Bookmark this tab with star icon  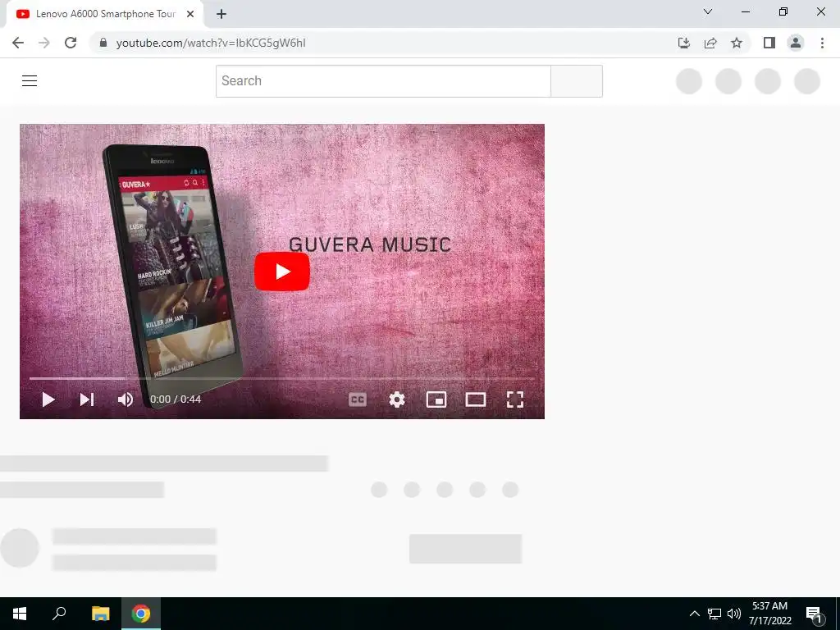point(737,43)
